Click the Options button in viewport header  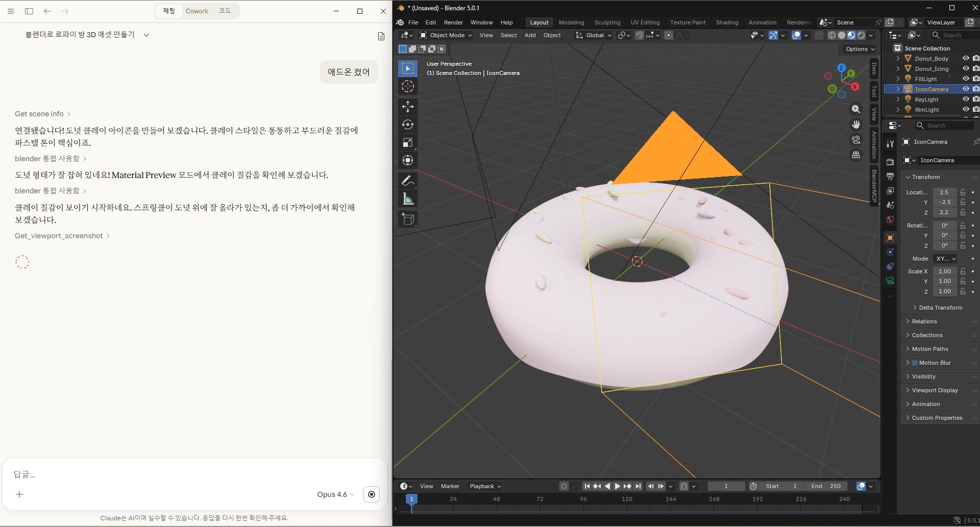point(860,49)
